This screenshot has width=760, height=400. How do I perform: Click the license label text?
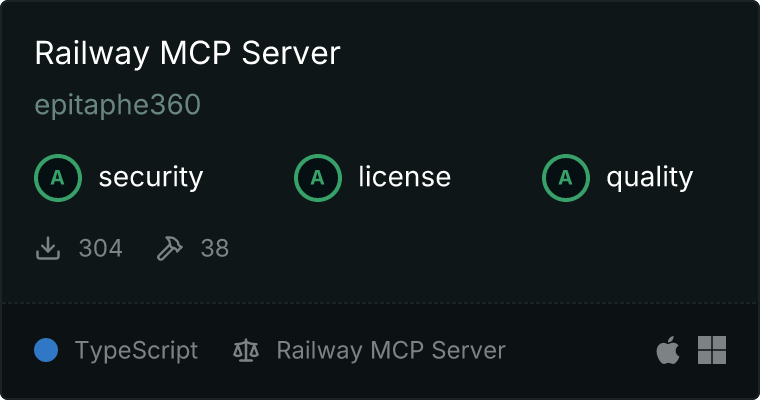point(405,176)
